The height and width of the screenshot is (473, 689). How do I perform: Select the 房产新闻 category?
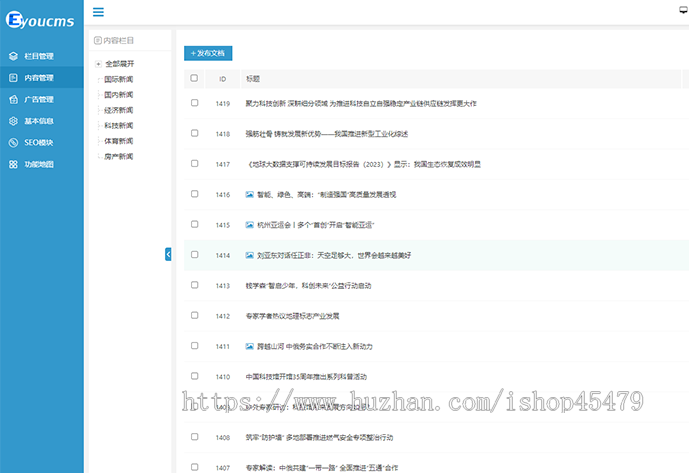(119, 156)
